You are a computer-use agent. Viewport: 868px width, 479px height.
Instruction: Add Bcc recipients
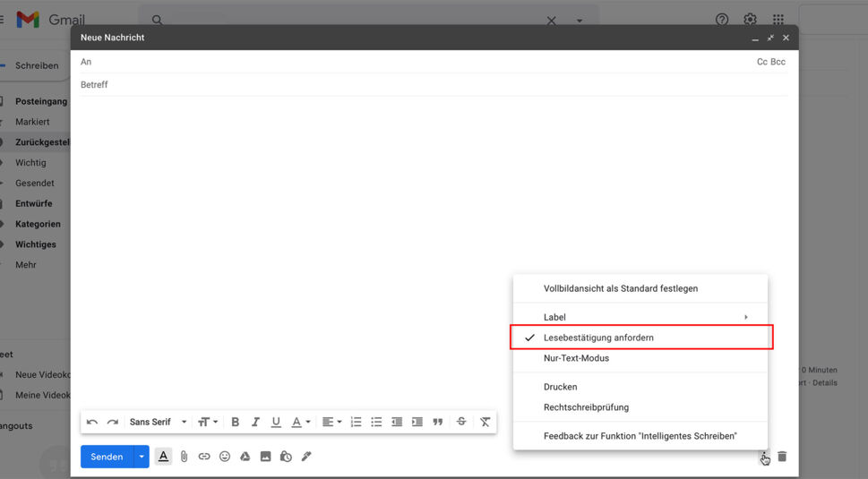tap(778, 62)
